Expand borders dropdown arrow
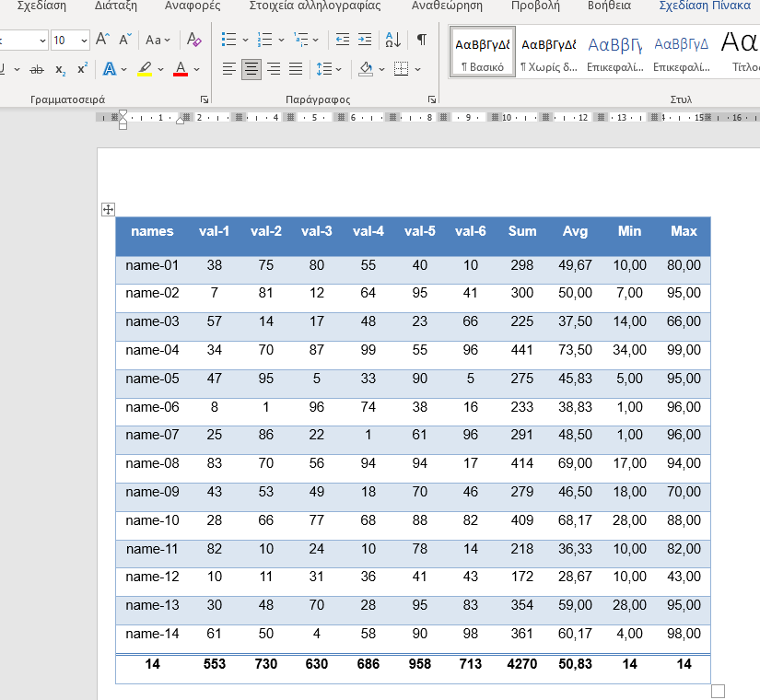Viewport: 760px width, 700px height. coord(418,69)
